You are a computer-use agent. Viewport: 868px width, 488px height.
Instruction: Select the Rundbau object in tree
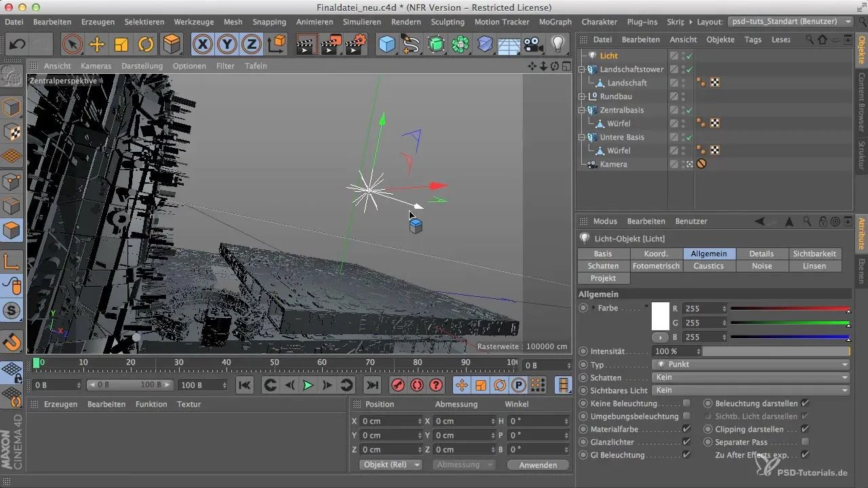click(616, 96)
